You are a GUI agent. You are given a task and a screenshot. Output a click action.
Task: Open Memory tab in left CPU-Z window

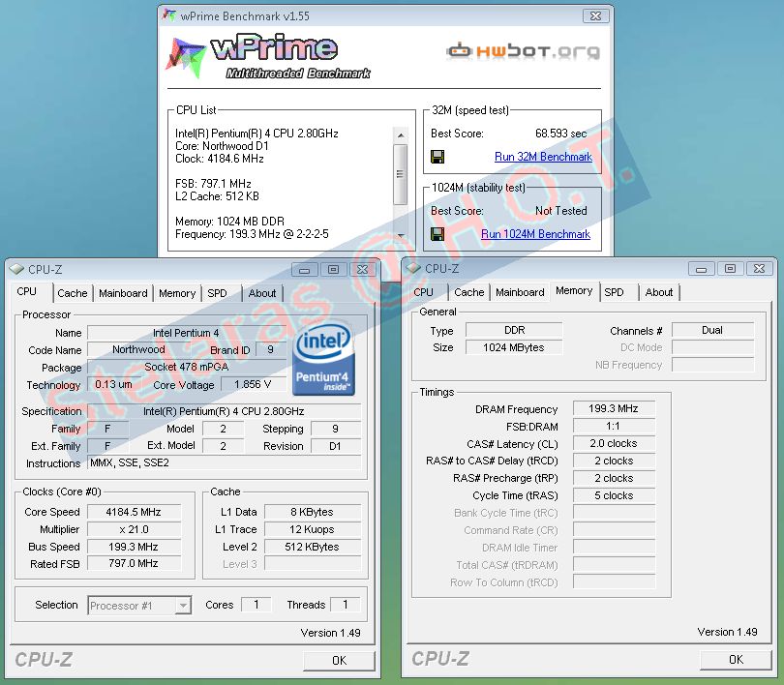(x=177, y=293)
